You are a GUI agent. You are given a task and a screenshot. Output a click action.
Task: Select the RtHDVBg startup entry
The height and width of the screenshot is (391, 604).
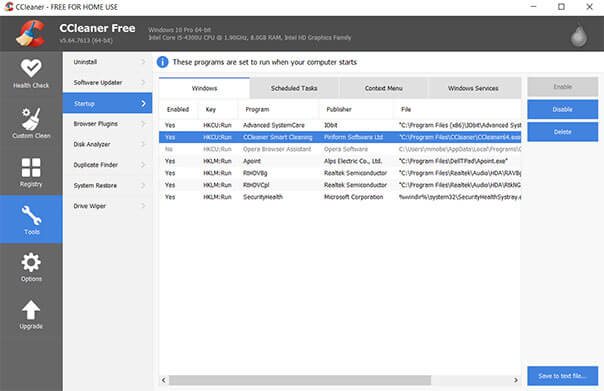[340, 173]
